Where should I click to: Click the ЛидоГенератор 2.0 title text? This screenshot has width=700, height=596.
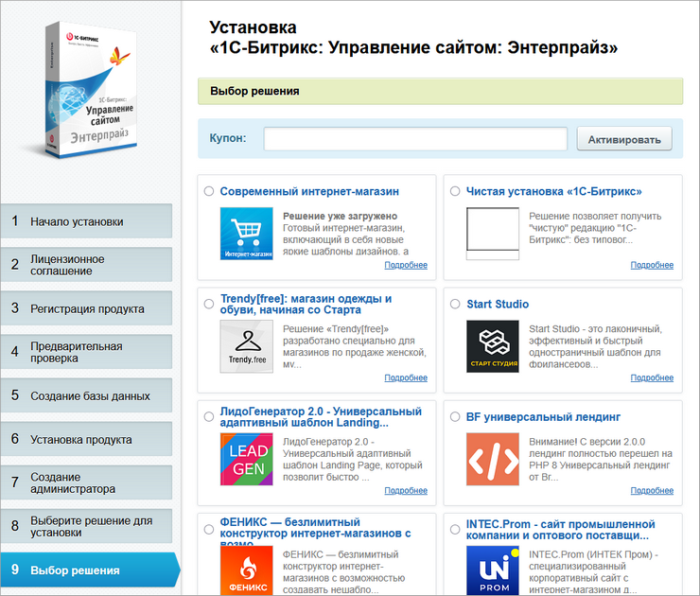[321, 417]
